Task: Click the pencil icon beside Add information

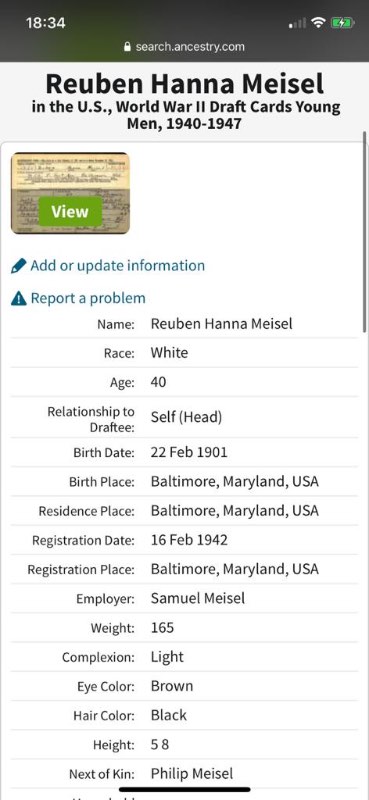Action: click(x=18, y=266)
